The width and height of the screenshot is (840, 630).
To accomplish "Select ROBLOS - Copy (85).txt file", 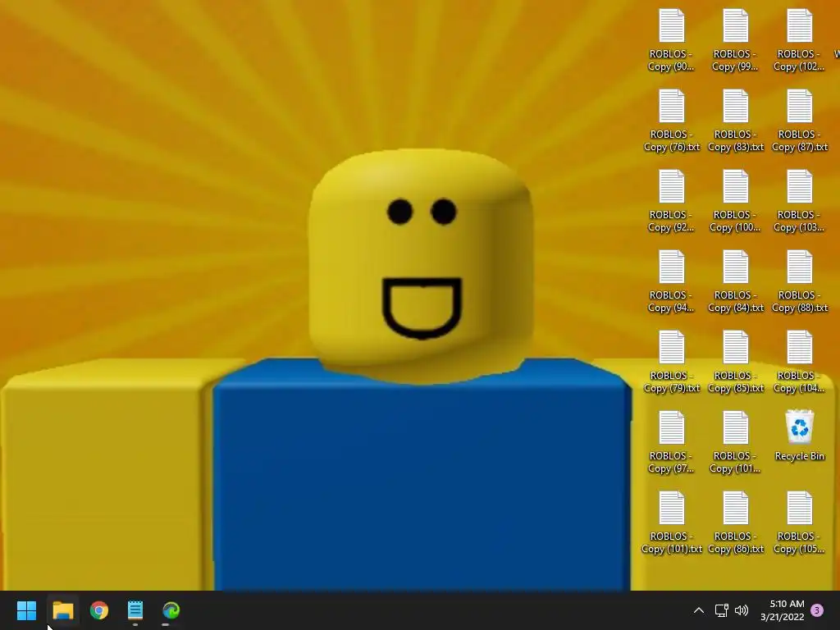I will point(736,362).
